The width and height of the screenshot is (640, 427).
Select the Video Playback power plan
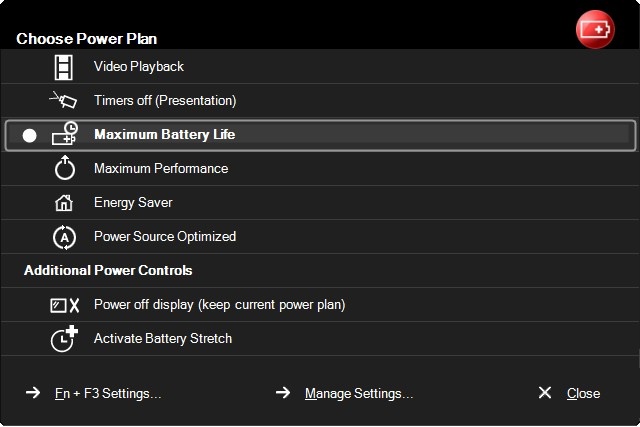click(139, 67)
